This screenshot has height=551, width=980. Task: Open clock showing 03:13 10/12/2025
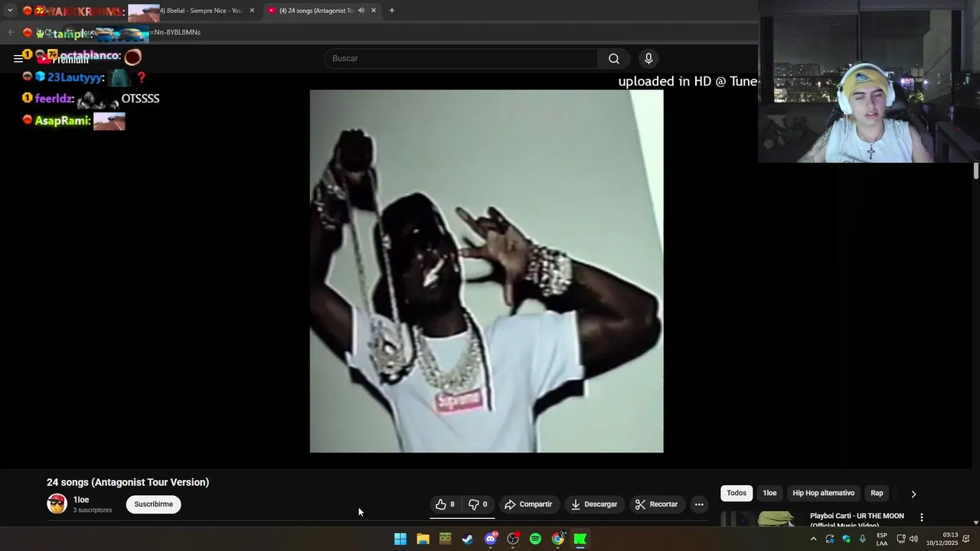point(942,539)
